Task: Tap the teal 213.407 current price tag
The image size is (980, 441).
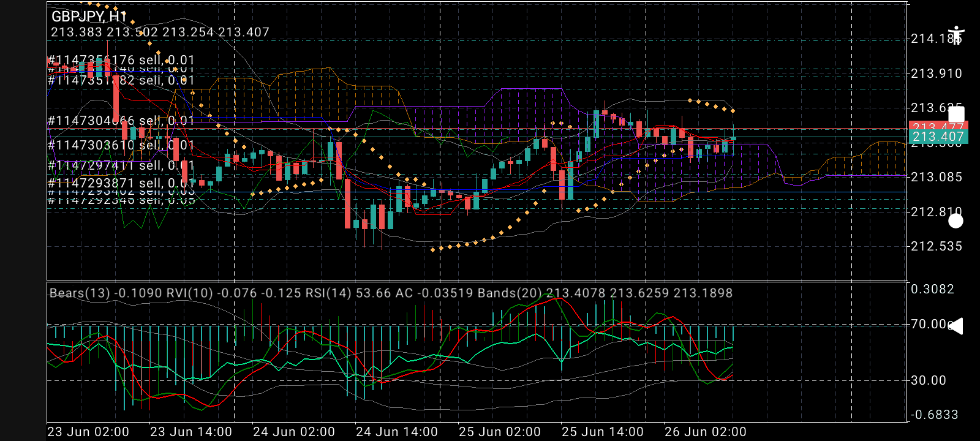Action: pyautogui.click(x=938, y=137)
